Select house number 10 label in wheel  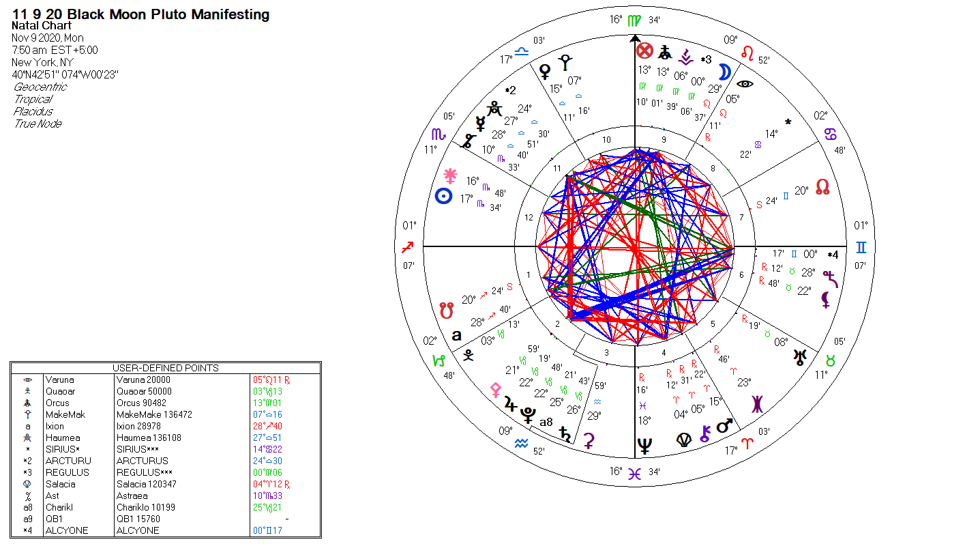(606, 139)
